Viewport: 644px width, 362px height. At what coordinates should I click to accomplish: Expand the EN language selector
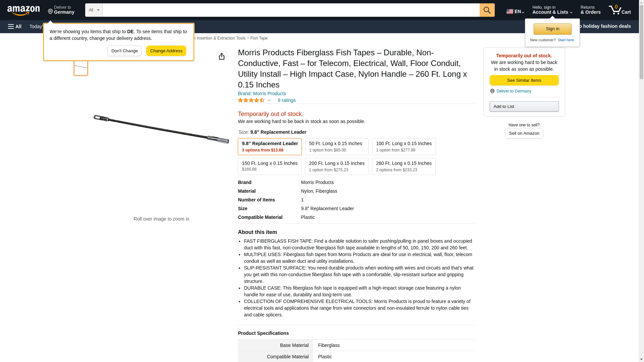pos(515,11)
